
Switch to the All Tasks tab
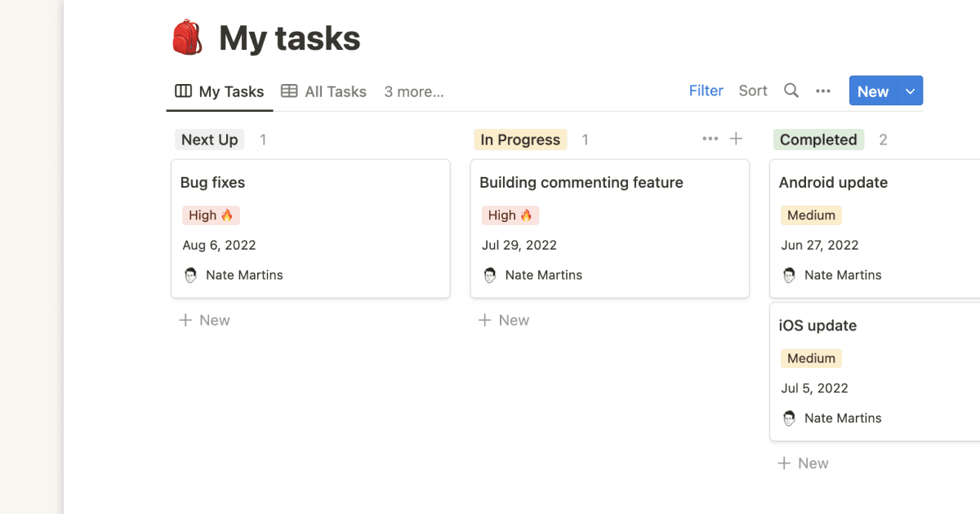point(335,91)
